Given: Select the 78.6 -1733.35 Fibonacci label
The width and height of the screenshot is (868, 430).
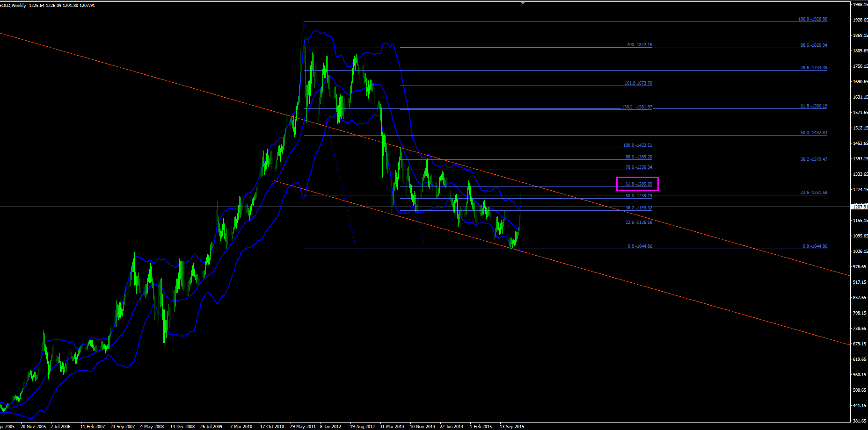Looking at the screenshot, I should click(814, 68).
